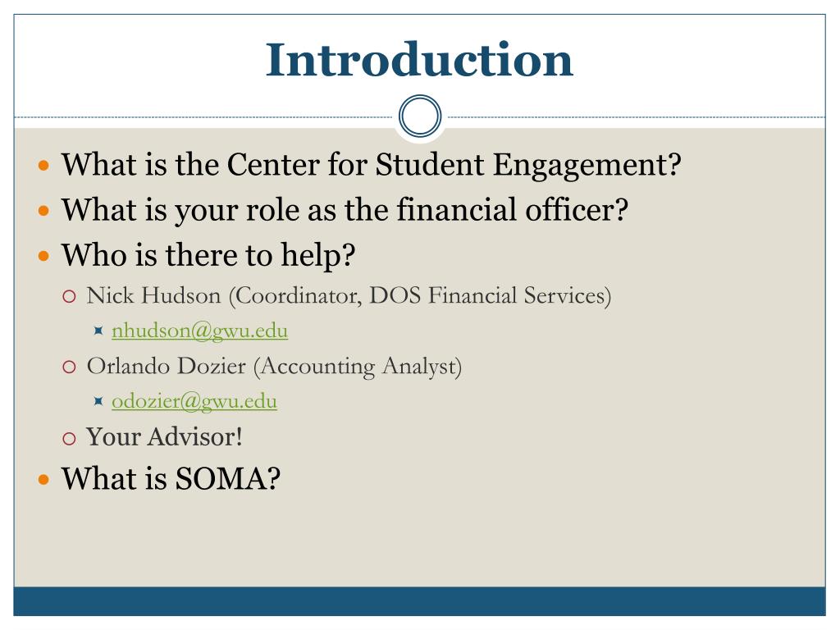Click the orange bullet before What is SOMA
840x630 pixels.
(44, 479)
